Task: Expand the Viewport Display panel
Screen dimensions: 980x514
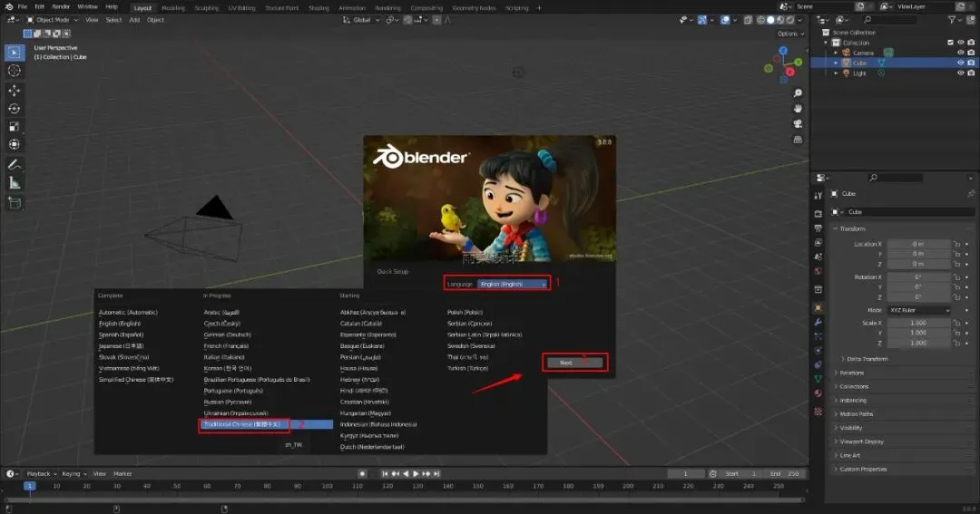Action: 861,441
